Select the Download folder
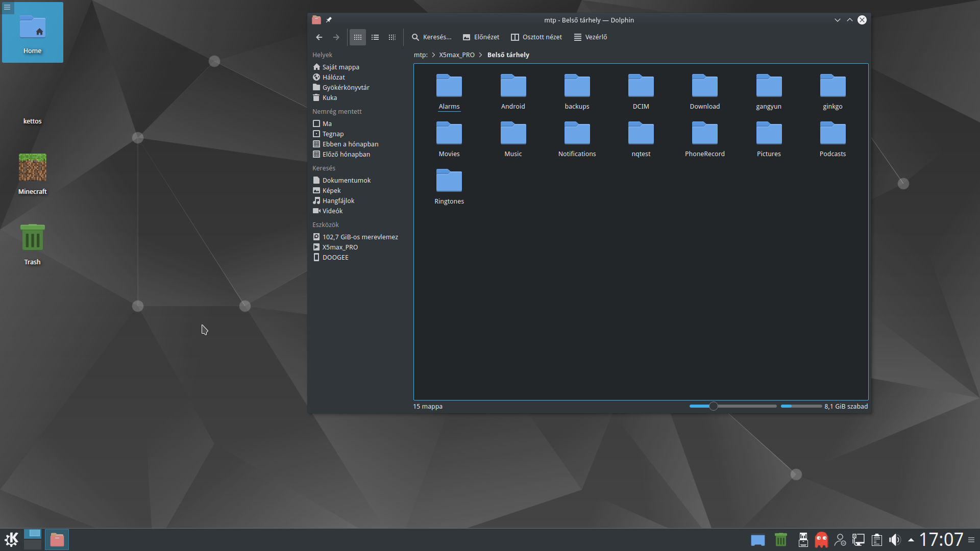This screenshot has height=551, width=980. point(704,92)
